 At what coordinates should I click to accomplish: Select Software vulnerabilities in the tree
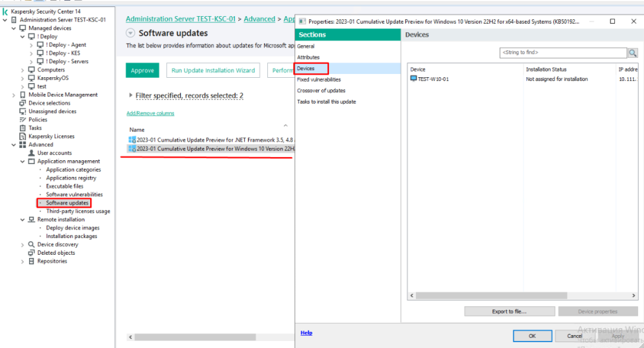point(74,194)
